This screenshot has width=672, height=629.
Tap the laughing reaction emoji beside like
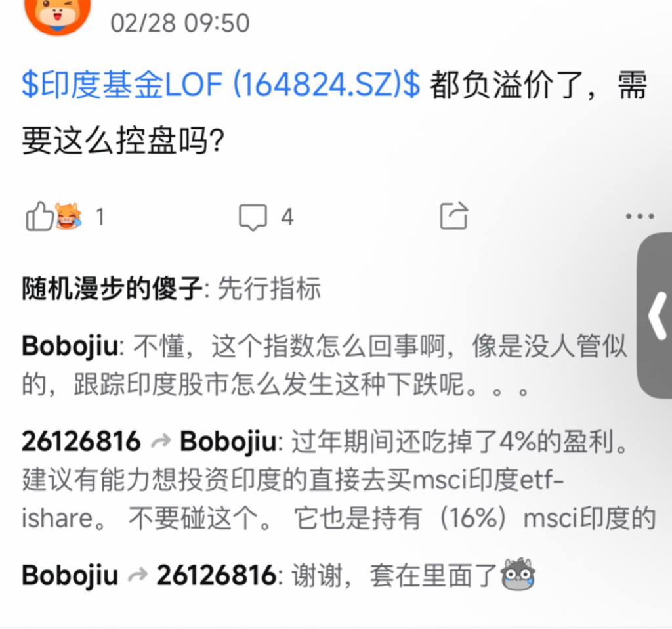point(68,216)
